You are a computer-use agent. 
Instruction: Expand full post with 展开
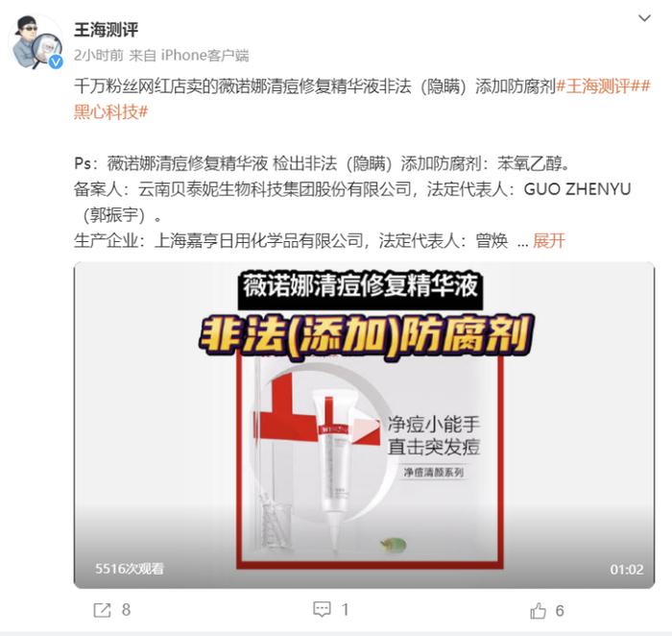pyautogui.click(x=549, y=240)
